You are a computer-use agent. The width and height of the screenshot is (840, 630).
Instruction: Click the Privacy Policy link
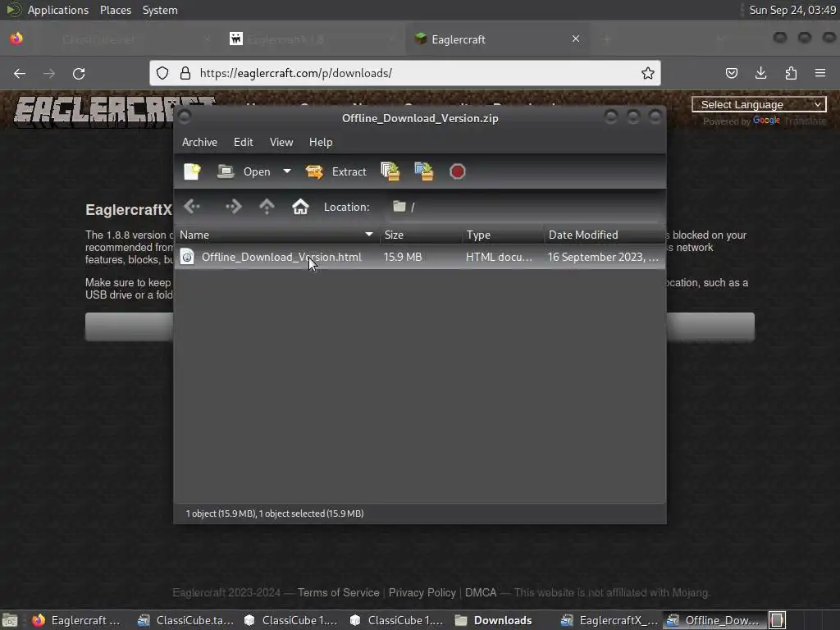coord(422,592)
